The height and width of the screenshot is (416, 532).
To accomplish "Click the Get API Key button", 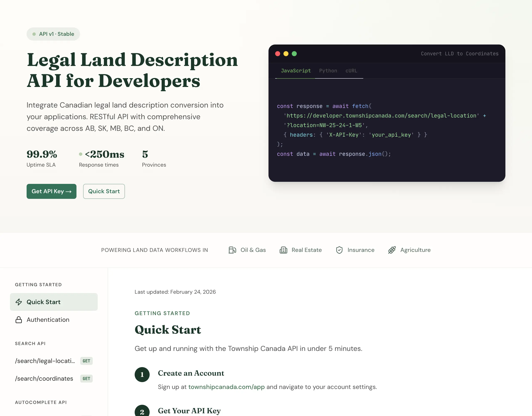I will click(x=51, y=191).
